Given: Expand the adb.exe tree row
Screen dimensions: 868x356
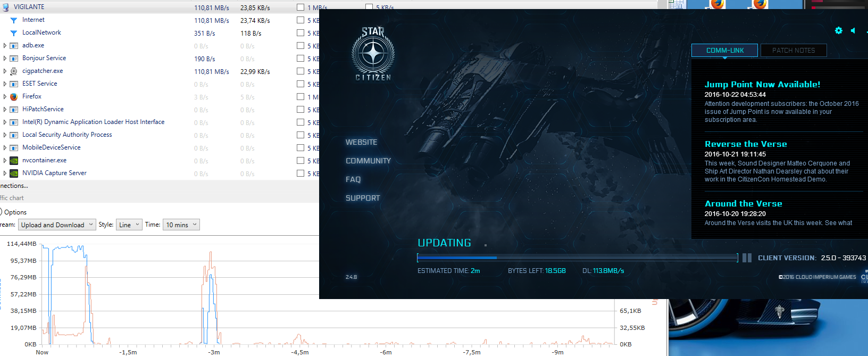Looking at the screenshot, I should pos(5,46).
